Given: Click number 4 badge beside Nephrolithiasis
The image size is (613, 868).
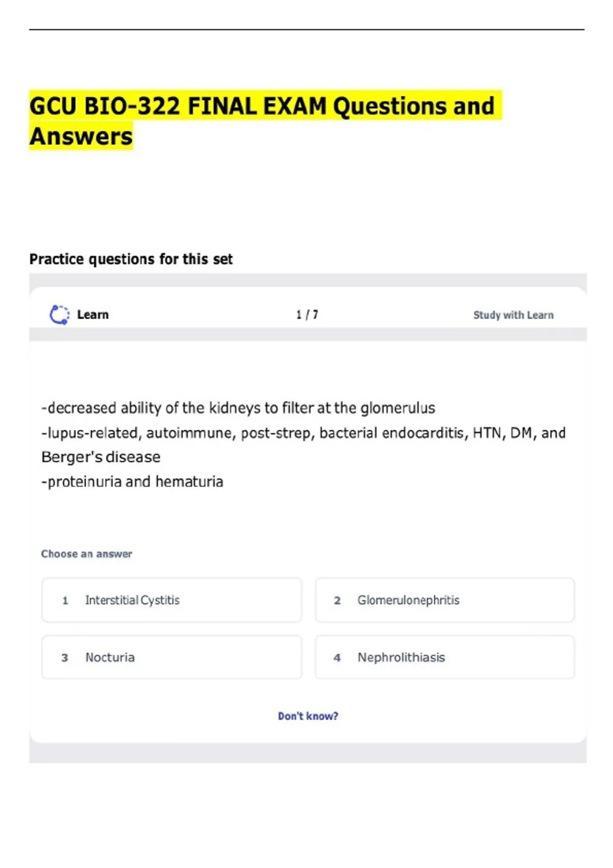Looking at the screenshot, I should 337,658.
